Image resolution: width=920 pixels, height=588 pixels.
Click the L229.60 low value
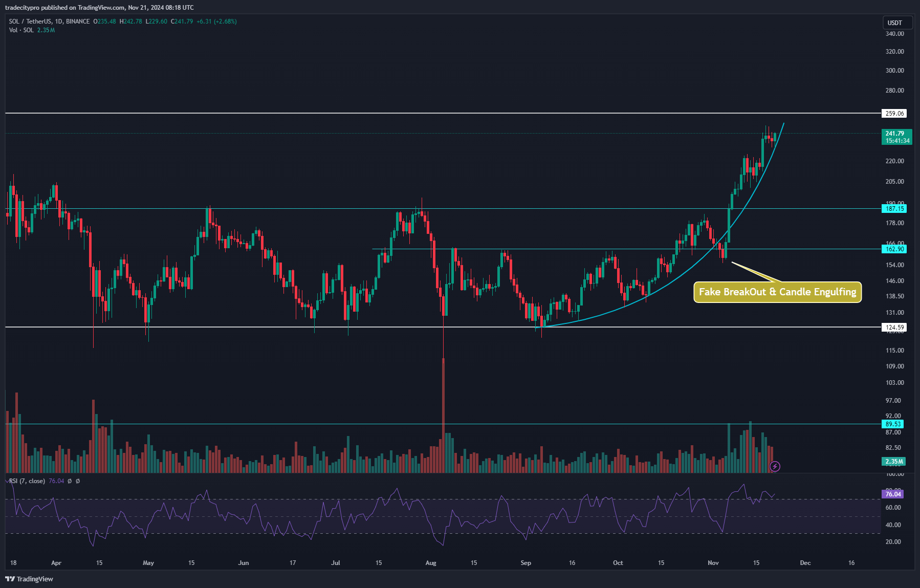(x=156, y=21)
